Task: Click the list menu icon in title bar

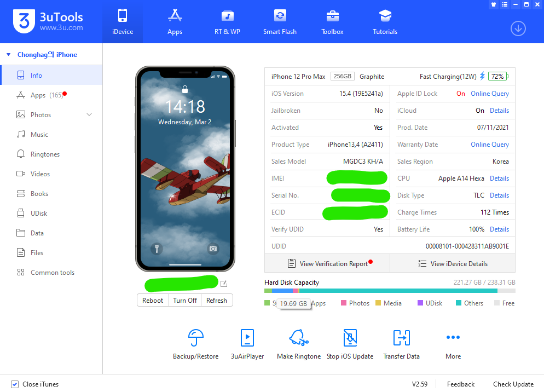Action: pos(505,4)
